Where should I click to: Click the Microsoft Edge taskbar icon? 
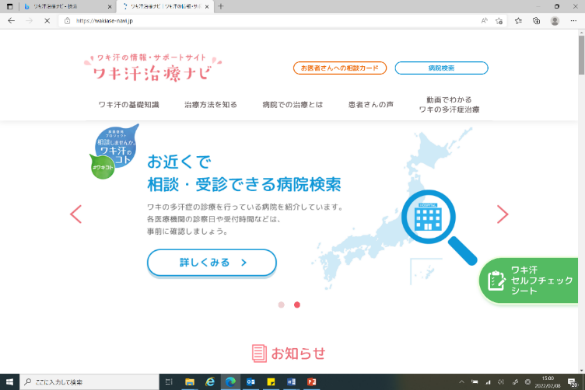231,382
